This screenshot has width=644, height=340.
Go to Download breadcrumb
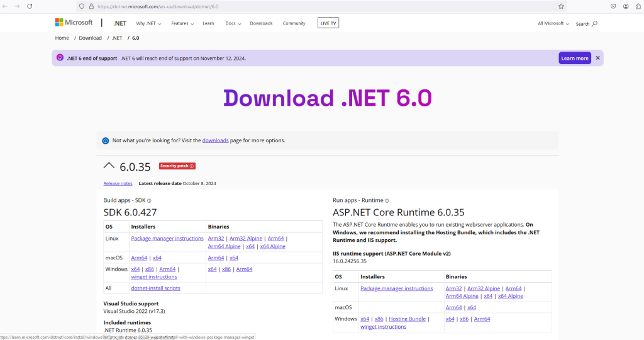coord(91,38)
